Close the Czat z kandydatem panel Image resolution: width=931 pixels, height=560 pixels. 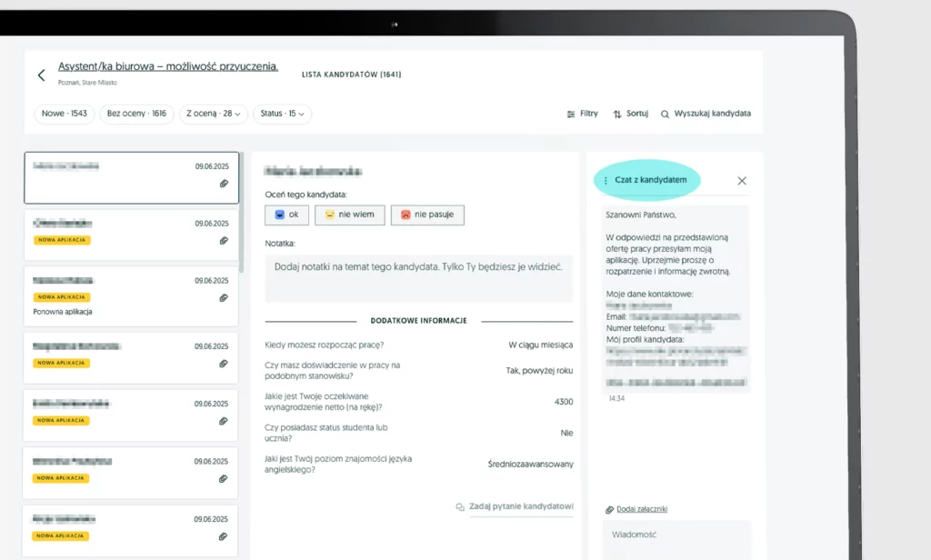pyautogui.click(x=742, y=181)
